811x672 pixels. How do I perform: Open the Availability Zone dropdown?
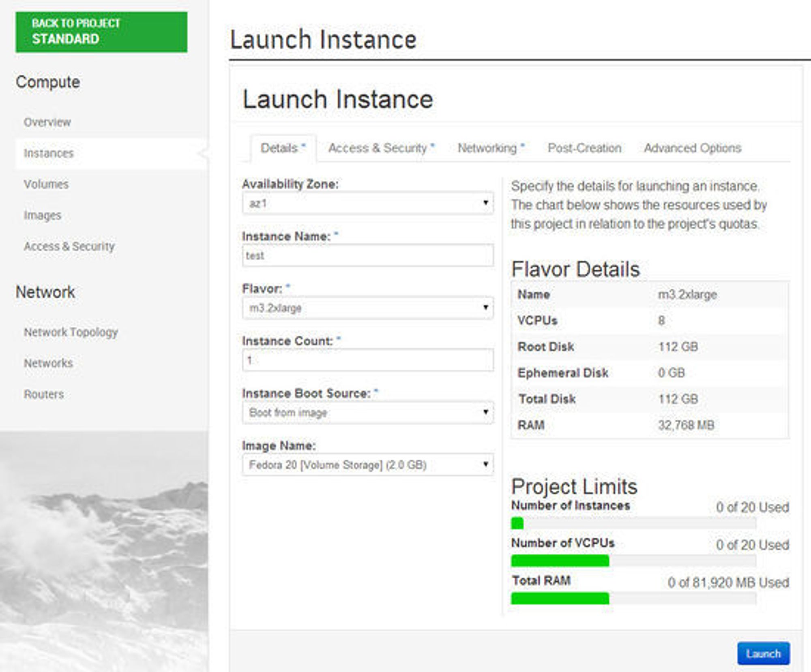[x=367, y=203]
